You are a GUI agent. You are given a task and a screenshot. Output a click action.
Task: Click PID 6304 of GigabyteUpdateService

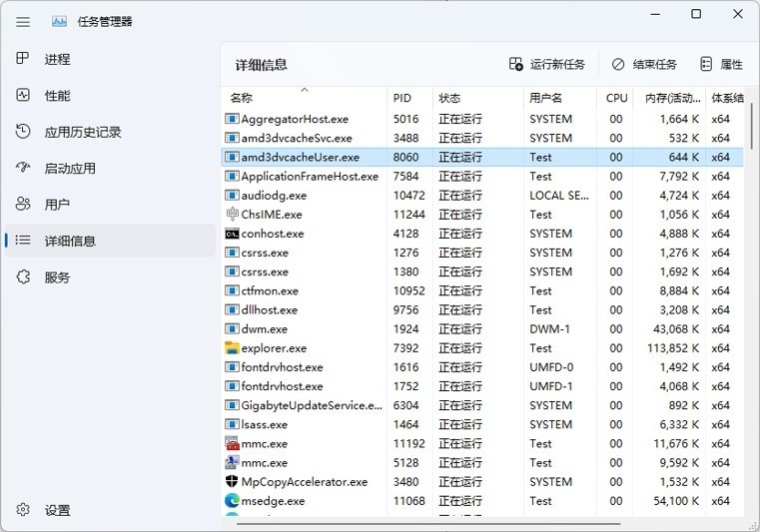[x=405, y=405]
